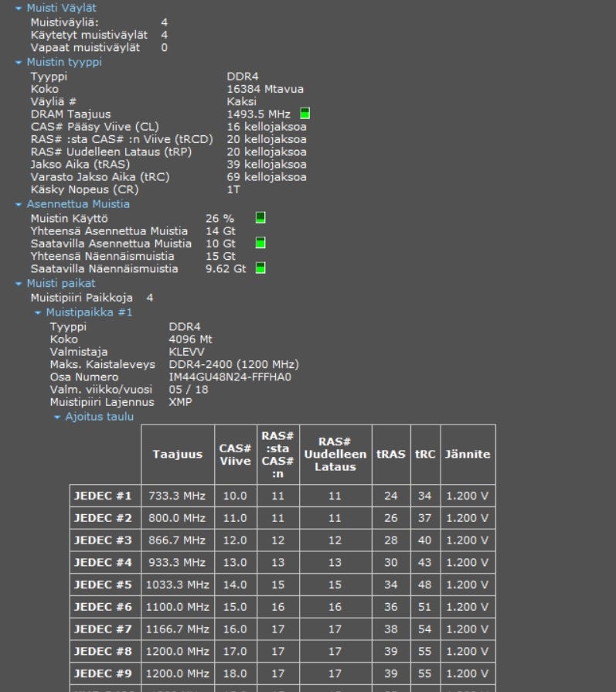Click the 16384 Mtavua value

click(x=265, y=89)
